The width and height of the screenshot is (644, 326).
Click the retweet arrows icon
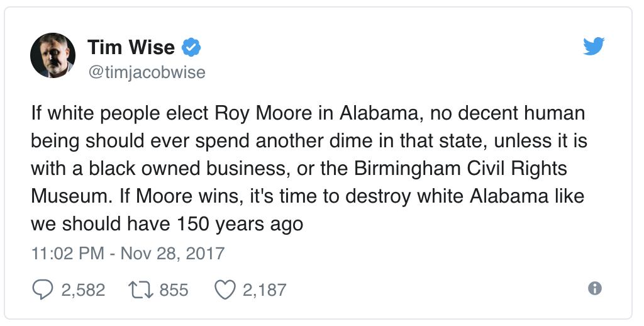(141, 289)
